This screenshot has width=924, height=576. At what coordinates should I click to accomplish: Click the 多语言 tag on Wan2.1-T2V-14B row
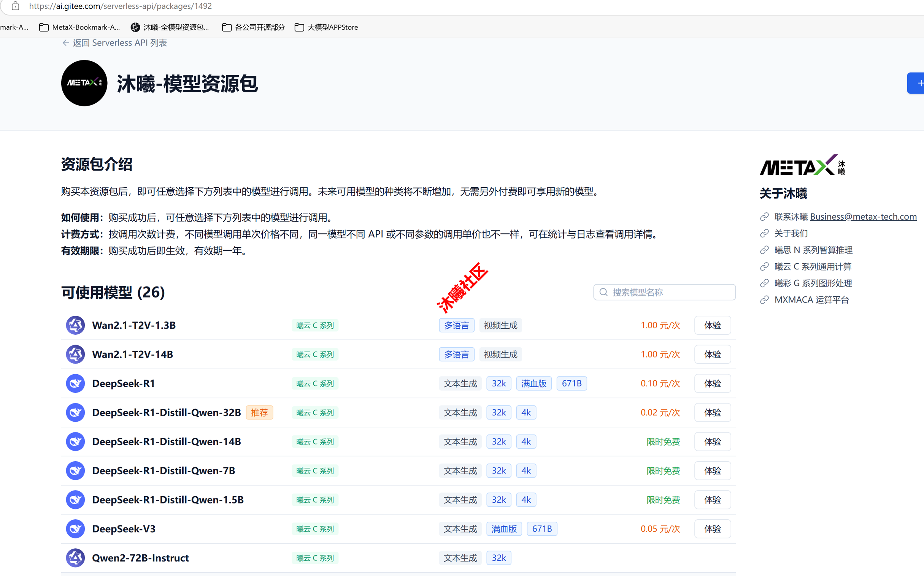coord(457,354)
